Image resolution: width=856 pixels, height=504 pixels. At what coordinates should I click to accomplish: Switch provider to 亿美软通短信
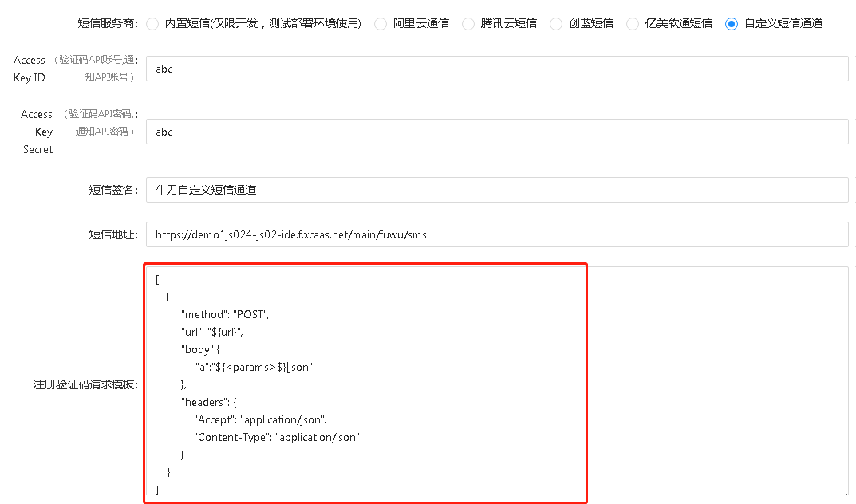[x=633, y=24]
